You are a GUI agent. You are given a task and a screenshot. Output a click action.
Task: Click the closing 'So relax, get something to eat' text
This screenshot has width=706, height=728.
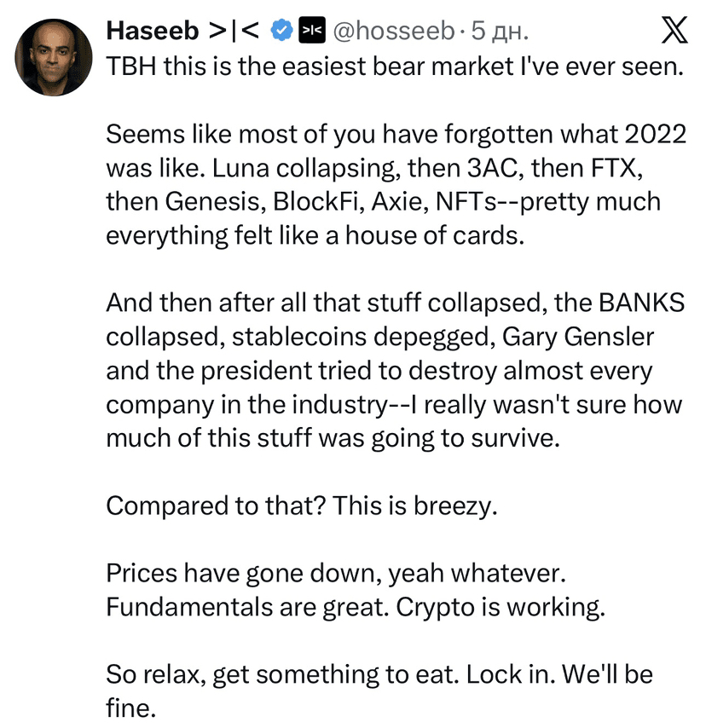[379, 690]
